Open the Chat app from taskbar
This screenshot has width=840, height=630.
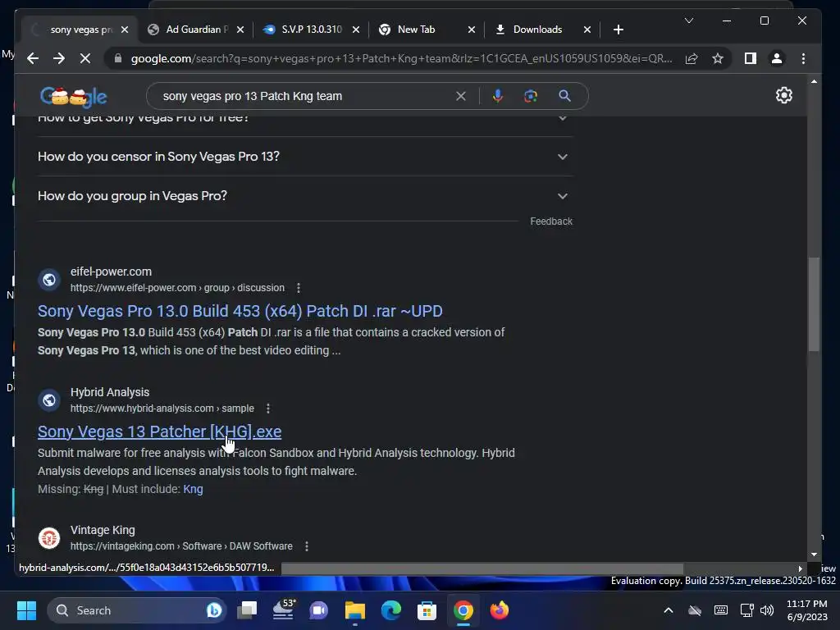click(x=319, y=610)
